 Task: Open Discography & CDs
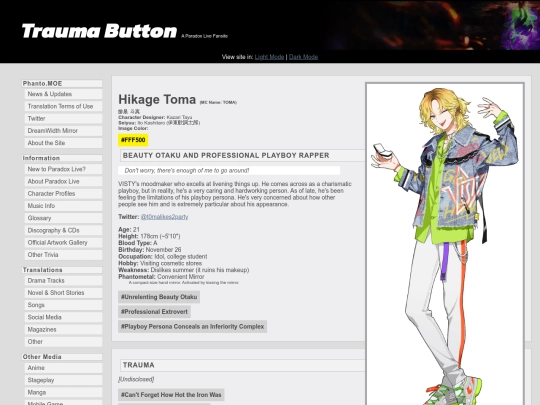click(x=63, y=230)
